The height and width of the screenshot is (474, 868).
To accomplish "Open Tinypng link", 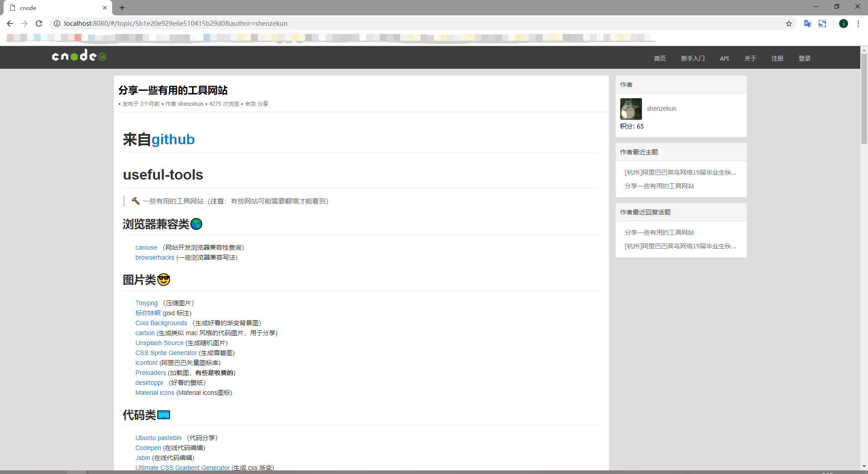I will pyautogui.click(x=146, y=303).
